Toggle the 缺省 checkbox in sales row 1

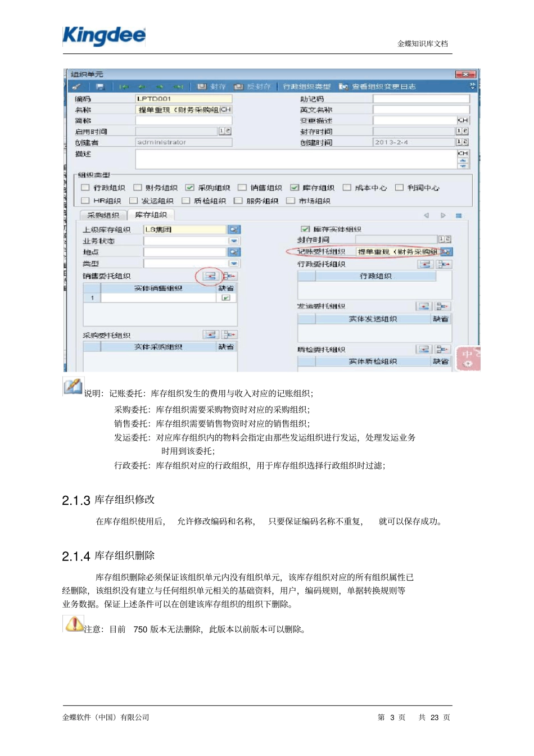[226, 298]
